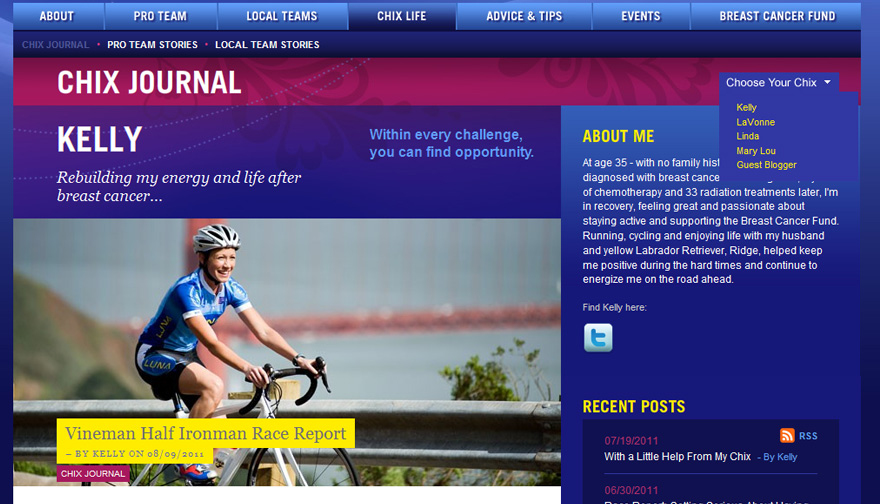880x504 pixels.
Task: Open Kelly's Twitter profile icon
Action: coord(598,337)
